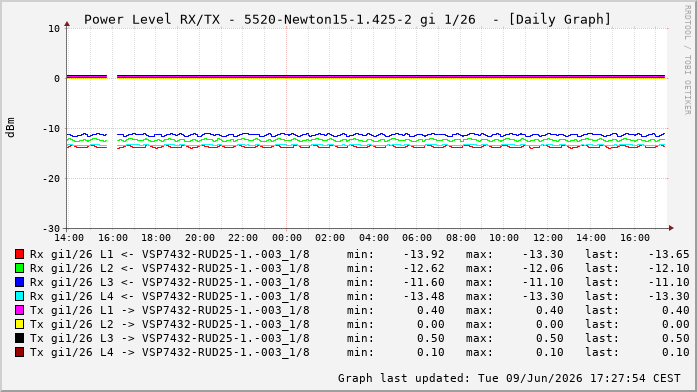Click the dBm y-axis label

10,128
